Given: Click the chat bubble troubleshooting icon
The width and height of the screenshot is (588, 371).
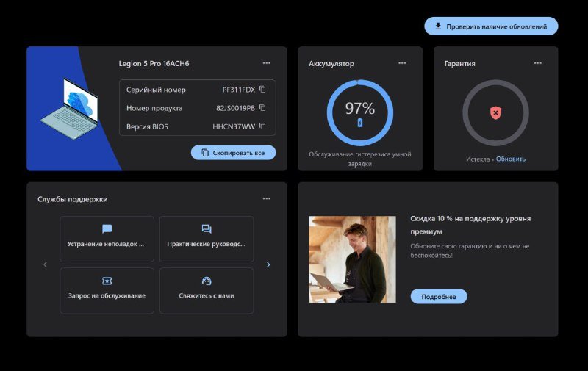Looking at the screenshot, I should (107, 228).
